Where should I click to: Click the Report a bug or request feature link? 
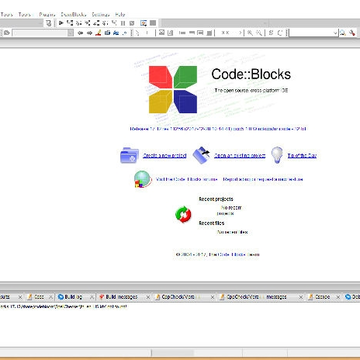tap(263, 179)
